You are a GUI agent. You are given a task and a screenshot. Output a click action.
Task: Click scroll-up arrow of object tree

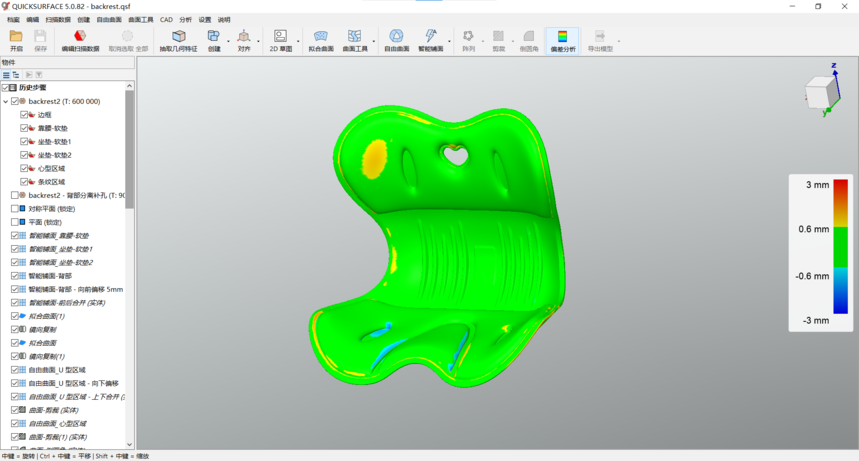[x=129, y=86]
